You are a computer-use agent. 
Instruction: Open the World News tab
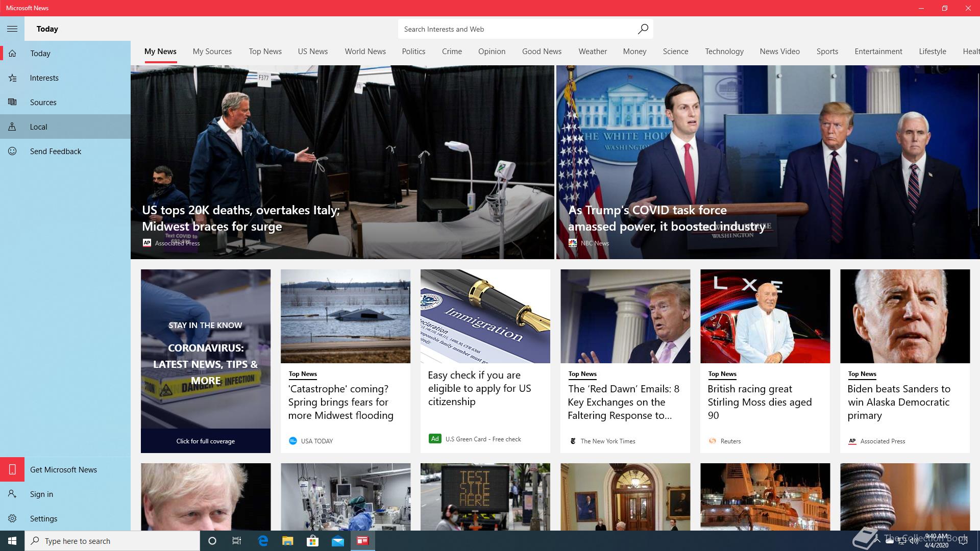(x=365, y=52)
